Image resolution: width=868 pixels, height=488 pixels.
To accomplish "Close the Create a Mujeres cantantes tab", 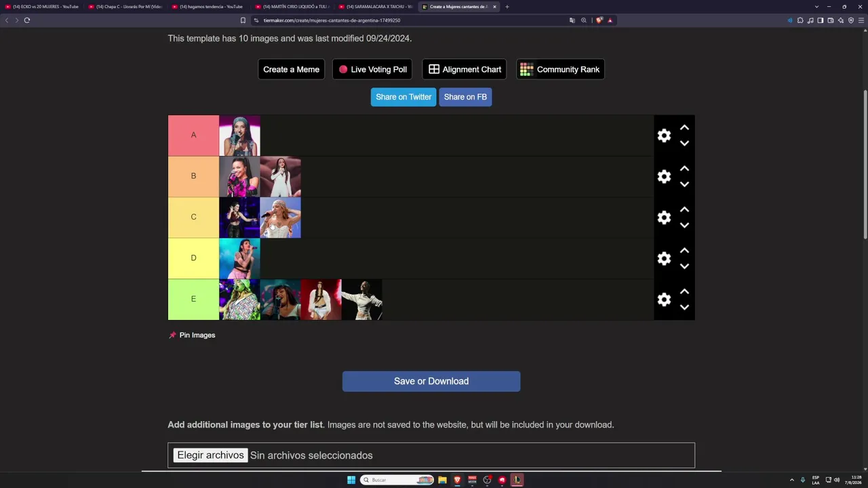I will 494,7.
